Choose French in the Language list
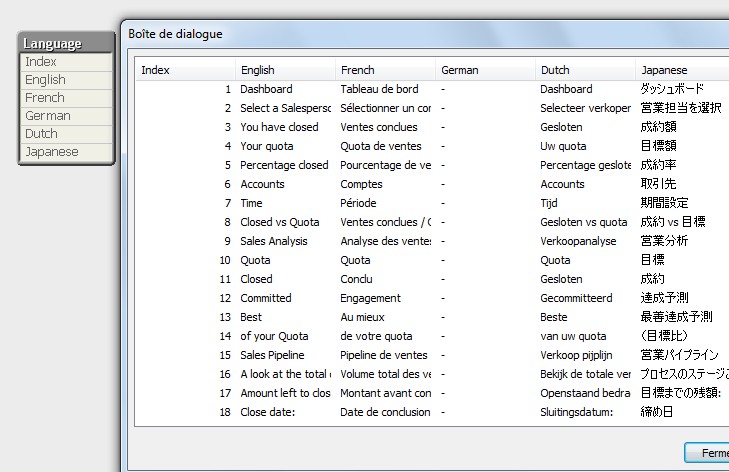 pos(66,98)
